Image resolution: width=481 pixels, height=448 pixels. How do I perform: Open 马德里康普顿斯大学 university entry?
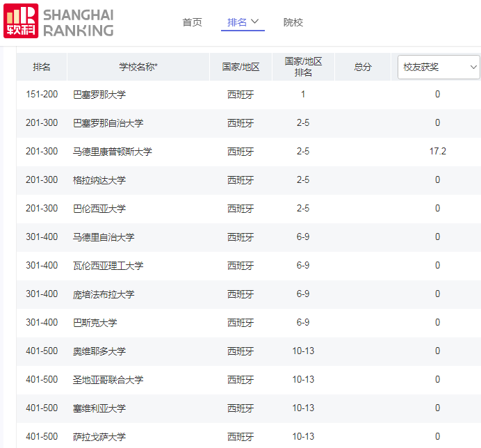click(113, 152)
